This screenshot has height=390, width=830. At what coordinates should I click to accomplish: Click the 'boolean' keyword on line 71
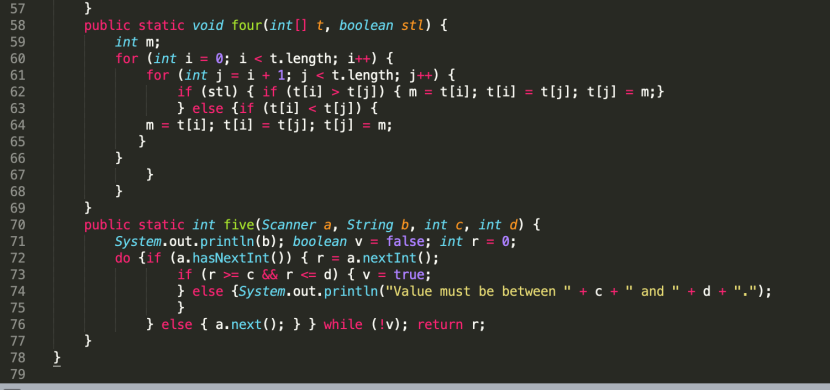click(x=320, y=241)
